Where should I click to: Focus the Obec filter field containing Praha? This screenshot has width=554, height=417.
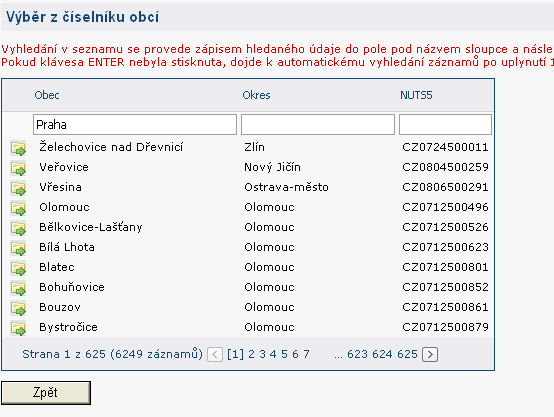(x=135, y=124)
